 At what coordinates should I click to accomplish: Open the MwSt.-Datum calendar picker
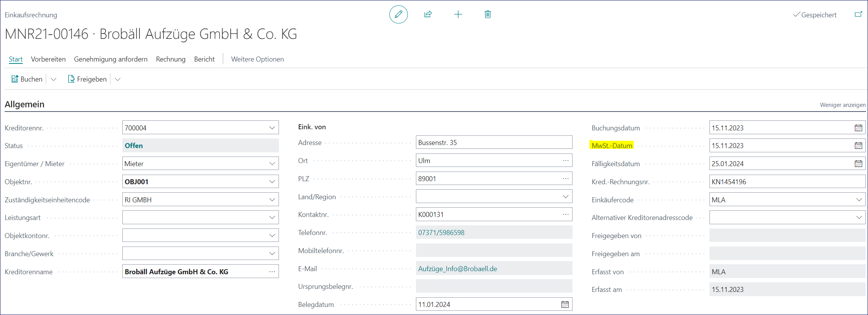coord(858,146)
